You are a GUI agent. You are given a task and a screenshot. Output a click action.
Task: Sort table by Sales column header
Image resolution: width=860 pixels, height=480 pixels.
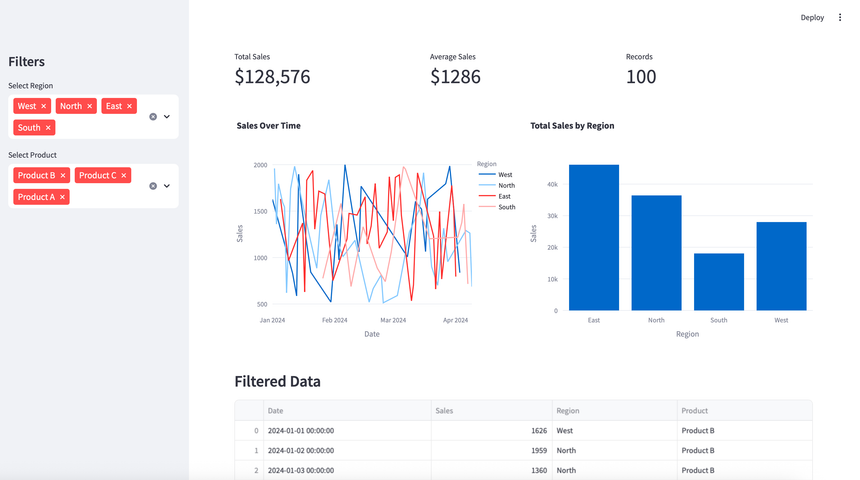(444, 411)
